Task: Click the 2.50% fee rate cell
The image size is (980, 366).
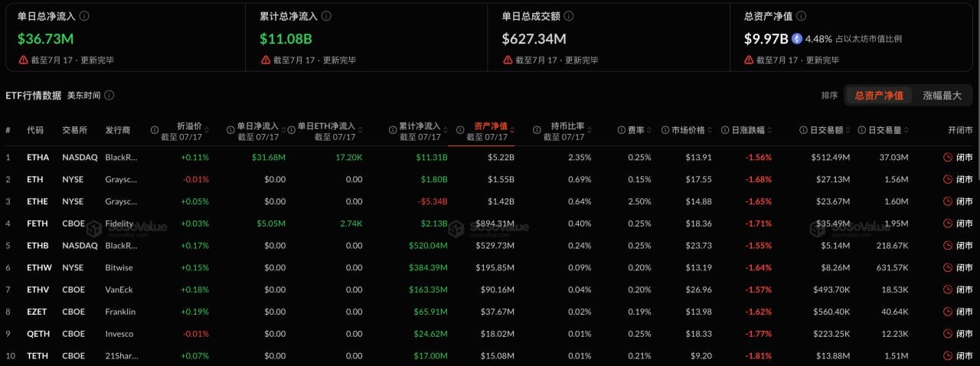Action: coord(639,201)
